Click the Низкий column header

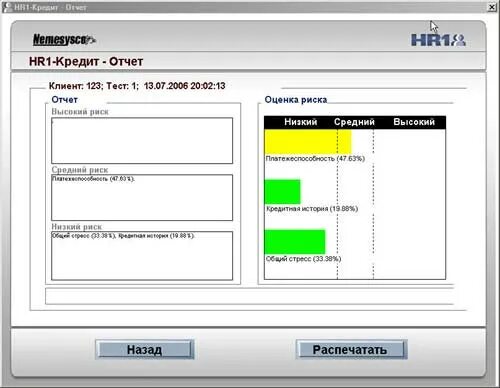click(x=301, y=122)
